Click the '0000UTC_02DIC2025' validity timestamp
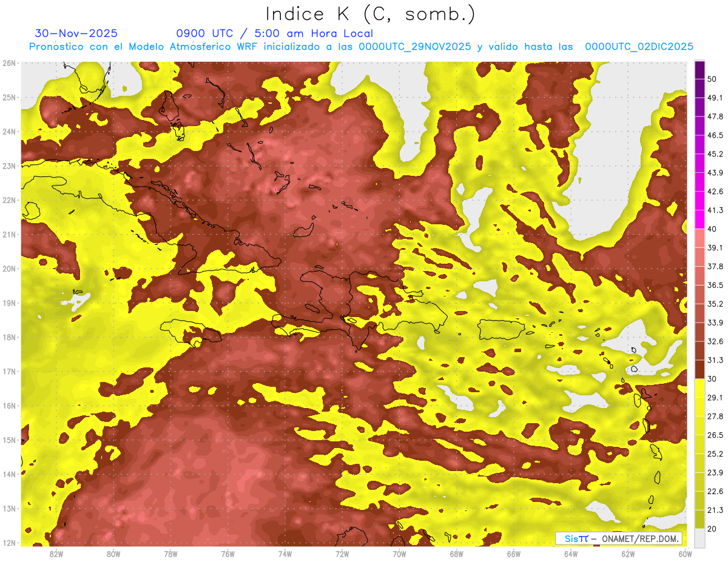The height and width of the screenshot is (562, 728). click(x=639, y=47)
